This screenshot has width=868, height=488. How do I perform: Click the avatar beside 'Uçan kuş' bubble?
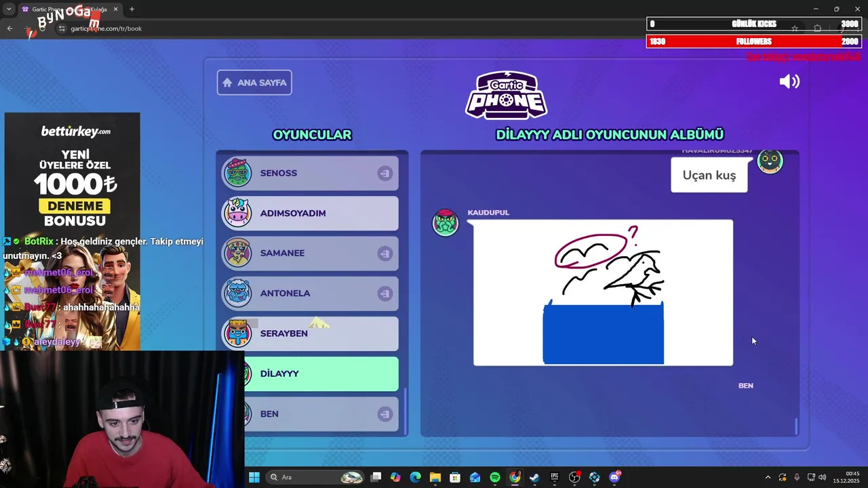(x=770, y=161)
